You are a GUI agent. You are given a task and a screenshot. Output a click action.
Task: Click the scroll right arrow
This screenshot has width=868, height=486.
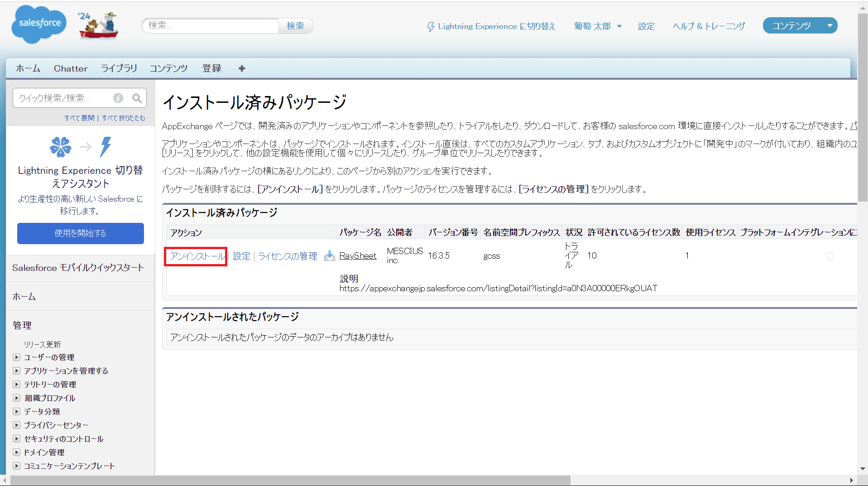coord(851,480)
